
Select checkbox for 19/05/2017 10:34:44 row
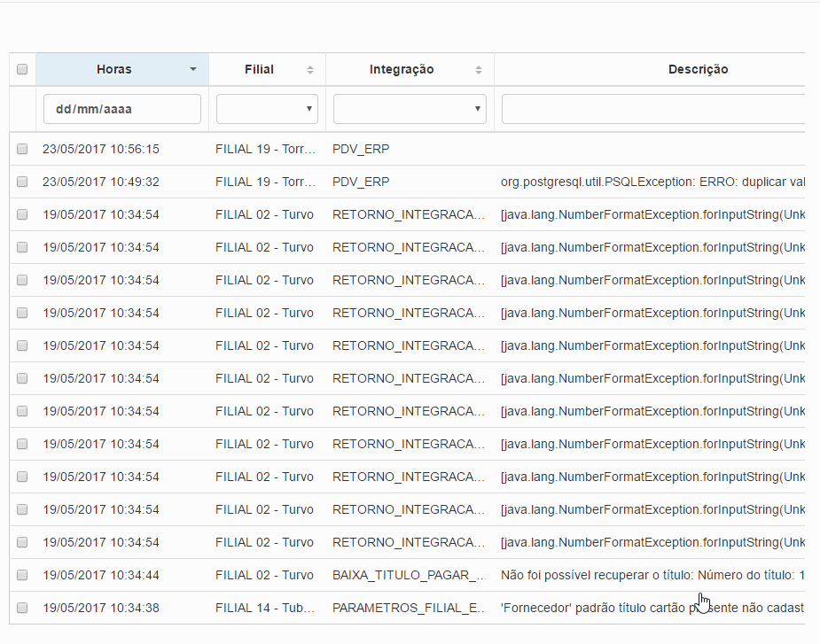coord(22,576)
